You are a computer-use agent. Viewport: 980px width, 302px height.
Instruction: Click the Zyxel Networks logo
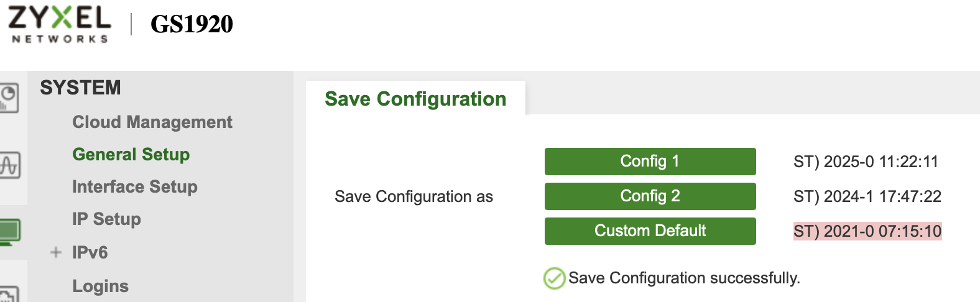click(x=60, y=24)
